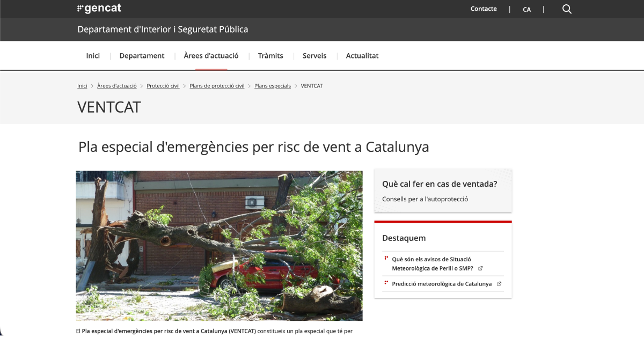Open 'Predicció meteorològica de Catalunya' link
Screen dimensions: 644x337
[442, 284]
